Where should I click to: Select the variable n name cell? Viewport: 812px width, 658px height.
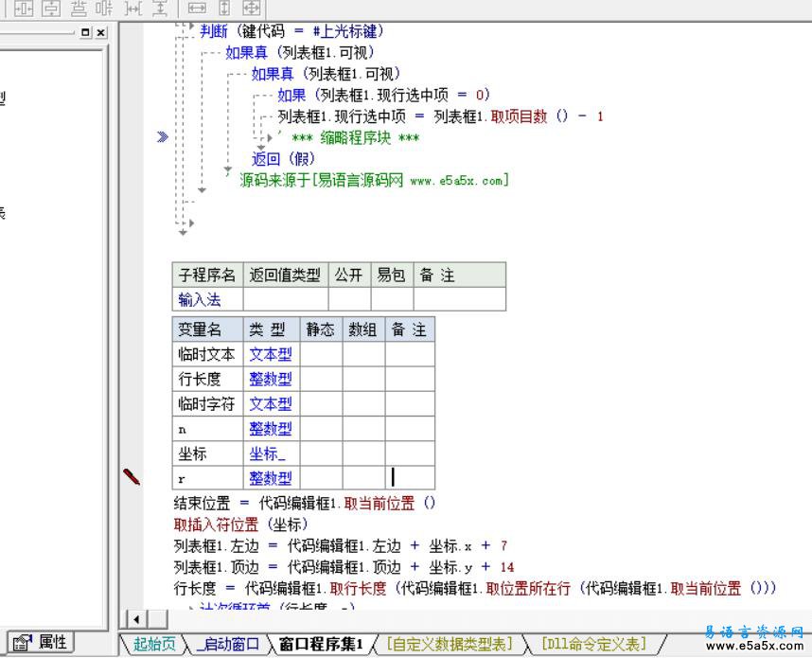207,429
